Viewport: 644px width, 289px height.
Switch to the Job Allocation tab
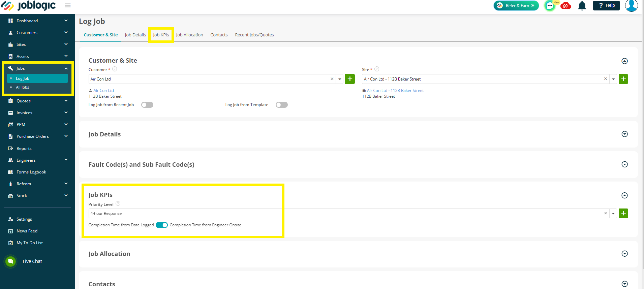pyautogui.click(x=189, y=35)
